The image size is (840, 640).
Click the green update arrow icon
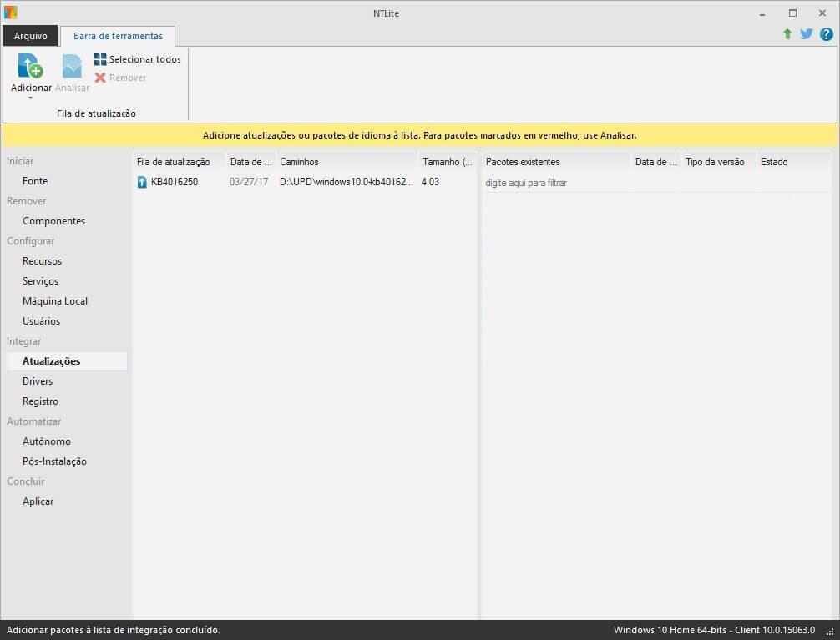click(x=787, y=34)
